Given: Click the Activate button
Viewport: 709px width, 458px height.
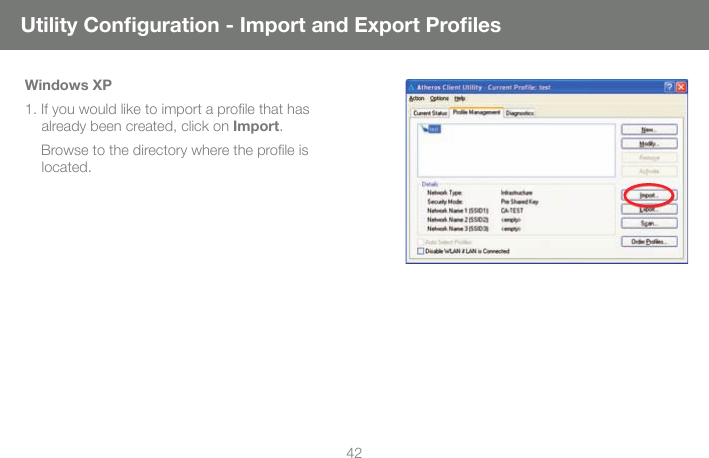Looking at the screenshot, I should pyautogui.click(x=649, y=171).
